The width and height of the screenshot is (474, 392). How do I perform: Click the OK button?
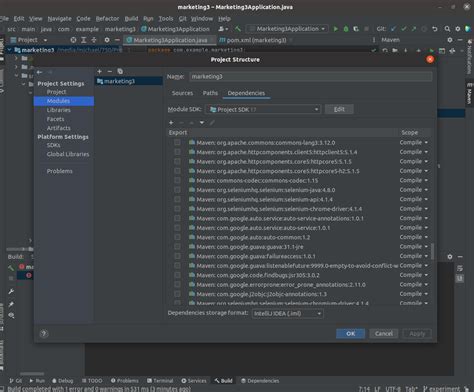click(350, 333)
